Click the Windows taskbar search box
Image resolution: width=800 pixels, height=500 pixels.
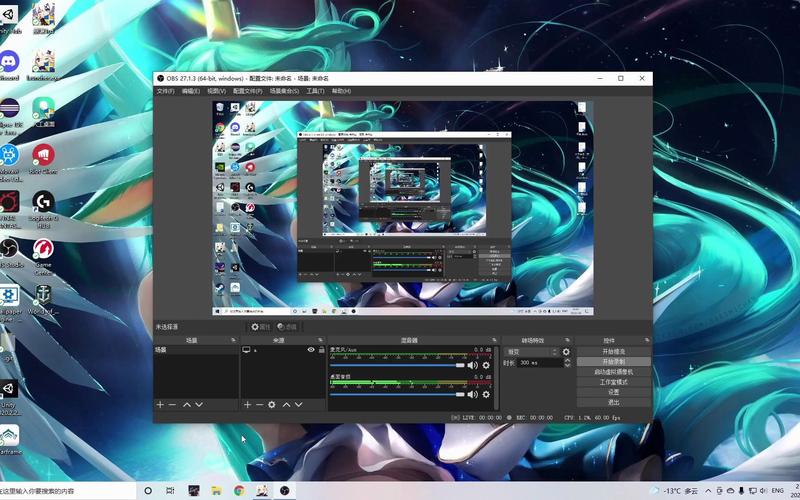(68, 491)
